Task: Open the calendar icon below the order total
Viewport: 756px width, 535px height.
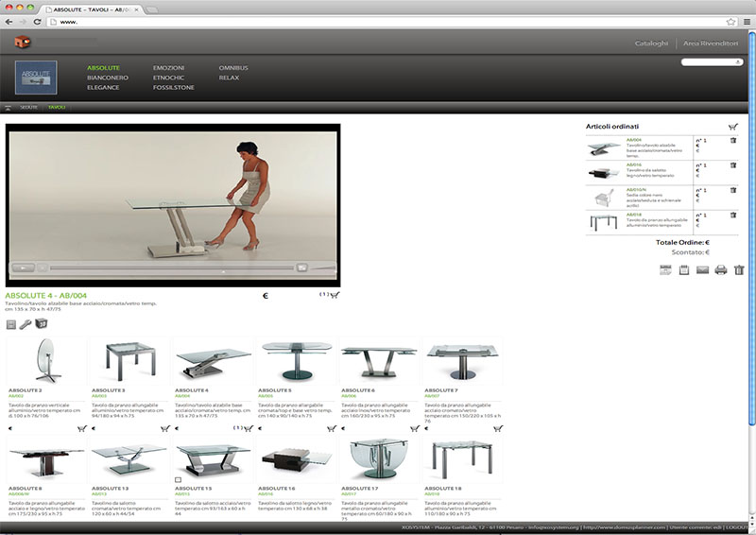Action: pos(665,270)
